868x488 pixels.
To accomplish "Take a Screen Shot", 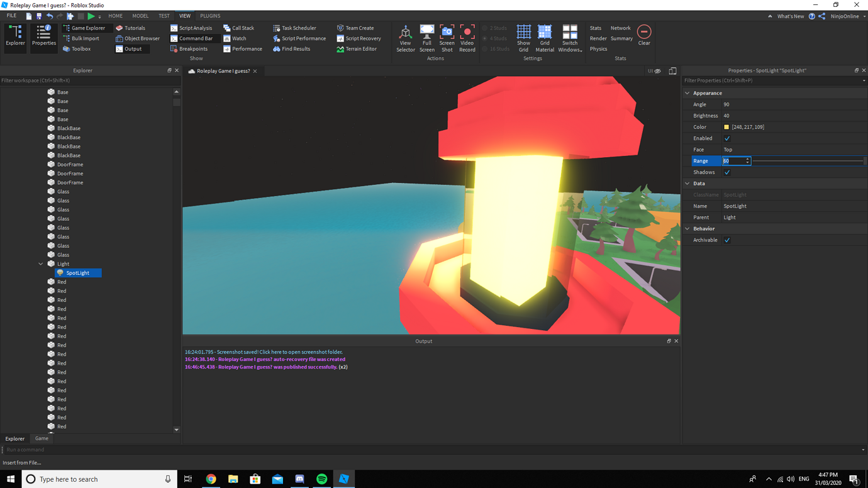I will tap(447, 38).
